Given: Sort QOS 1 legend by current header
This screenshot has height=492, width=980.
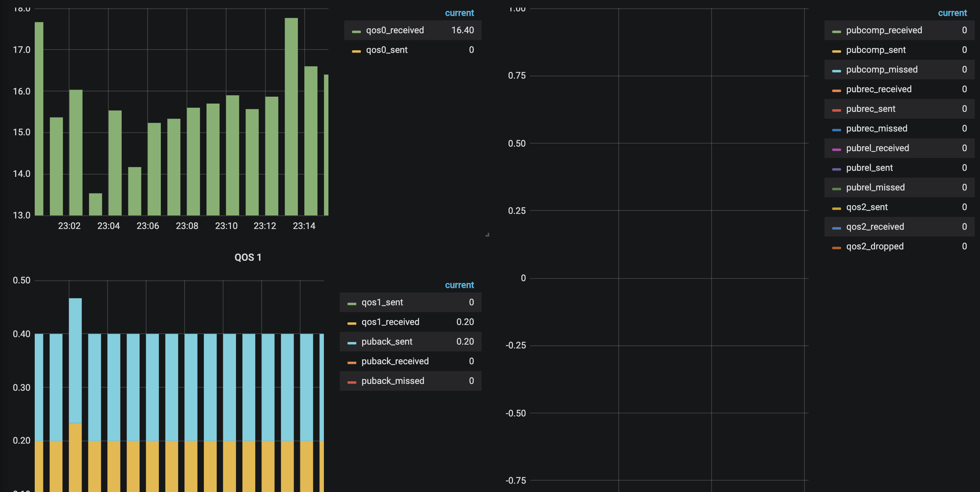Looking at the screenshot, I should point(459,285).
